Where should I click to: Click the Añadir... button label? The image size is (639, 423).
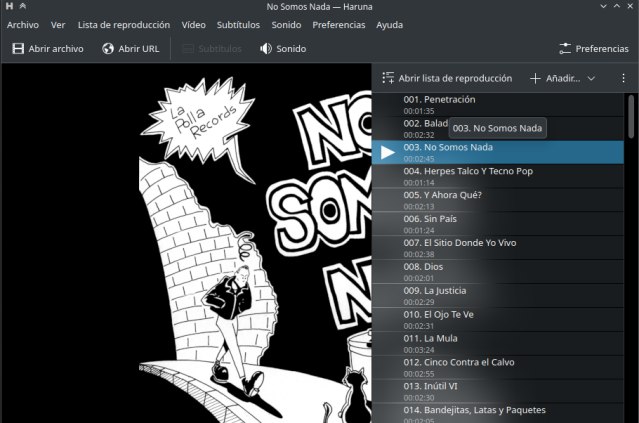pos(563,78)
